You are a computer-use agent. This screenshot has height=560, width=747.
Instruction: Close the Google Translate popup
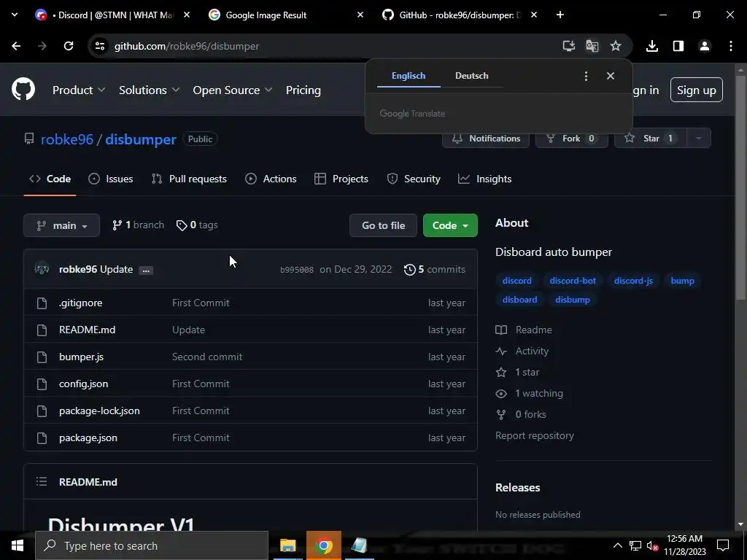[611, 76]
